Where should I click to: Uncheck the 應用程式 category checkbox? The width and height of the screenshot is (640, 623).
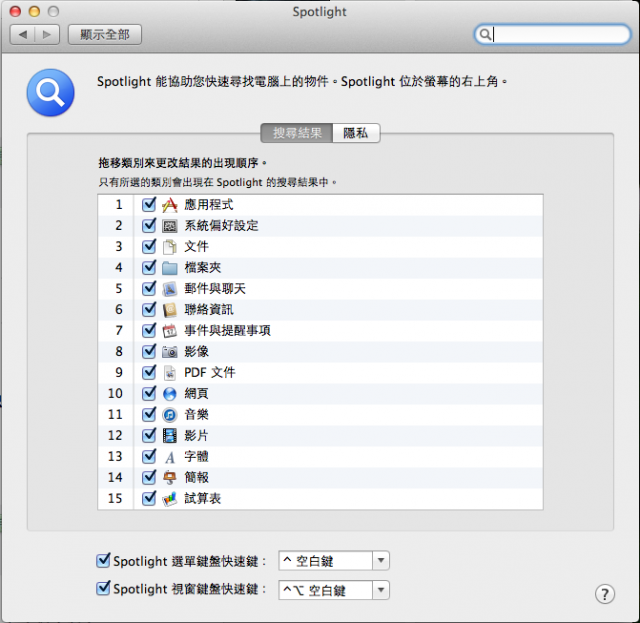coord(149,204)
